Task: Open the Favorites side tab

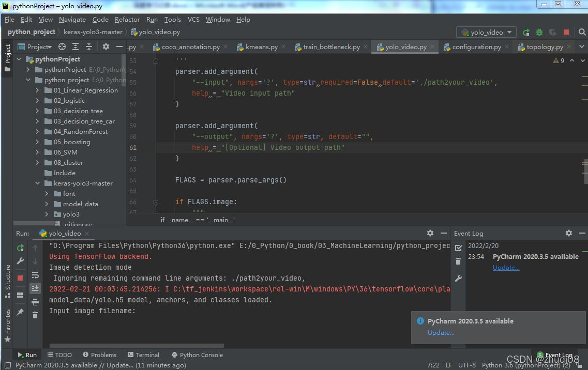Action: coord(8,326)
